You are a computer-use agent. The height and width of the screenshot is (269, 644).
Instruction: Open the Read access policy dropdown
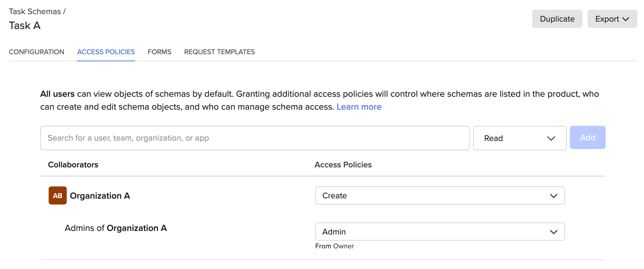tap(520, 138)
